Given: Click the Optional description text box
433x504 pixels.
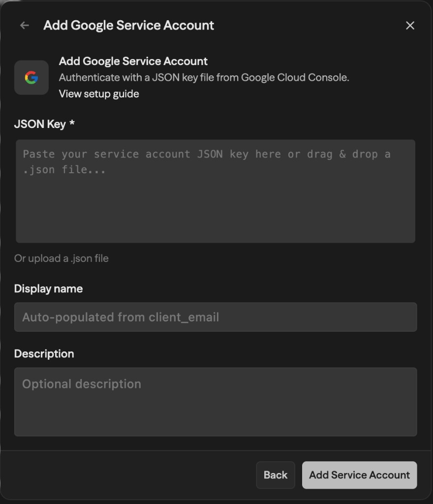Looking at the screenshot, I should click(216, 401).
